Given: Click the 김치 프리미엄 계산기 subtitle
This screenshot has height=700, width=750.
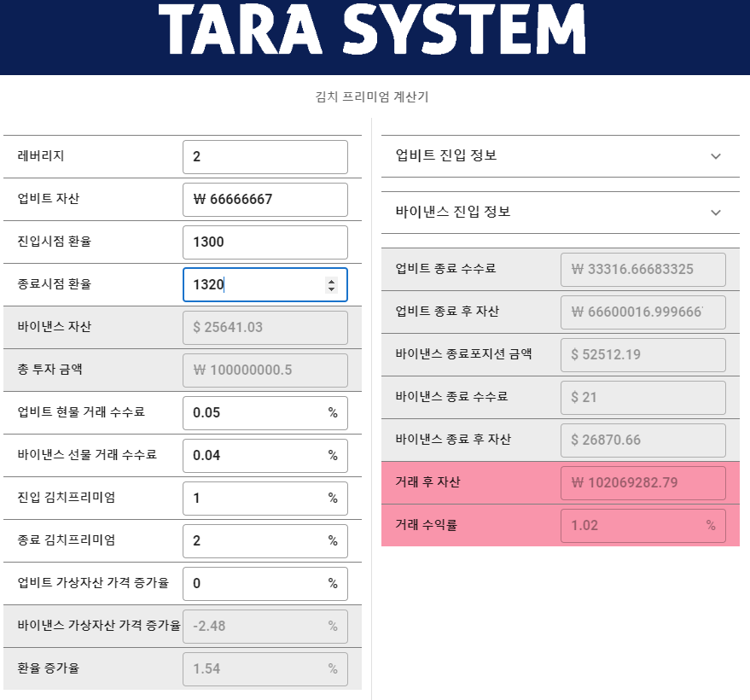Looking at the screenshot, I should pos(372,96).
